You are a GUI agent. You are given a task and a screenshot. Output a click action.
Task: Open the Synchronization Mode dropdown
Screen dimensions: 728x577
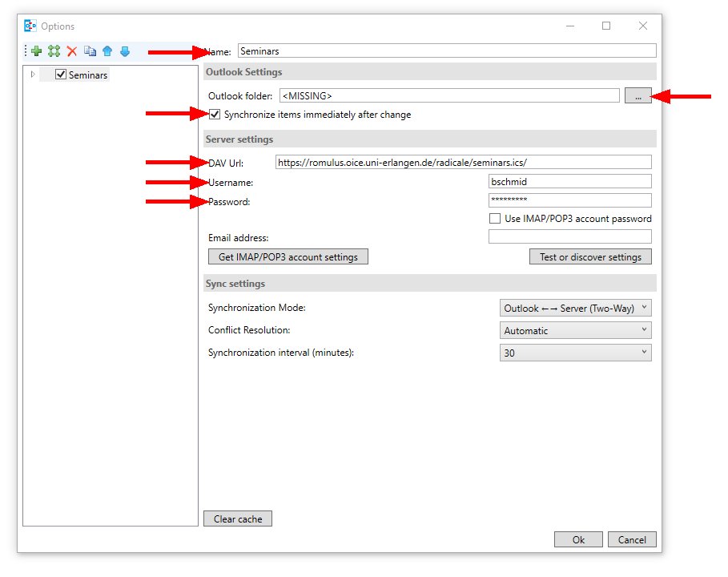tap(575, 308)
